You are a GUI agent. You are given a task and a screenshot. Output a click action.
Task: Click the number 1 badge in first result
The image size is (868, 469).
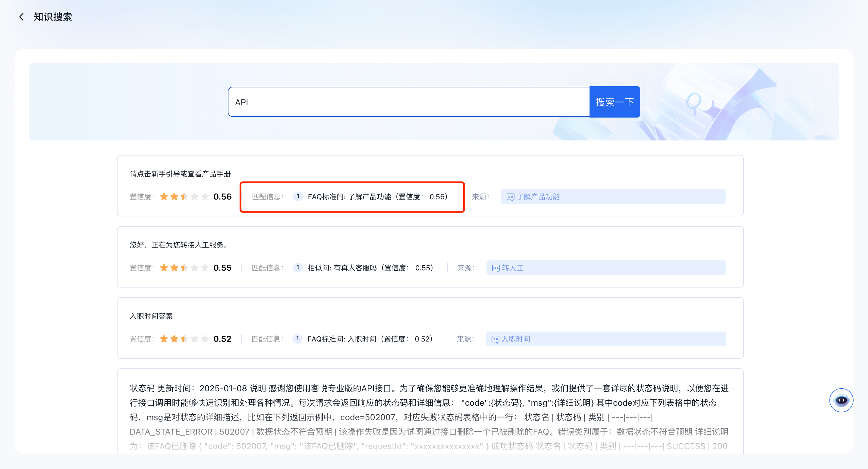[297, 197]
